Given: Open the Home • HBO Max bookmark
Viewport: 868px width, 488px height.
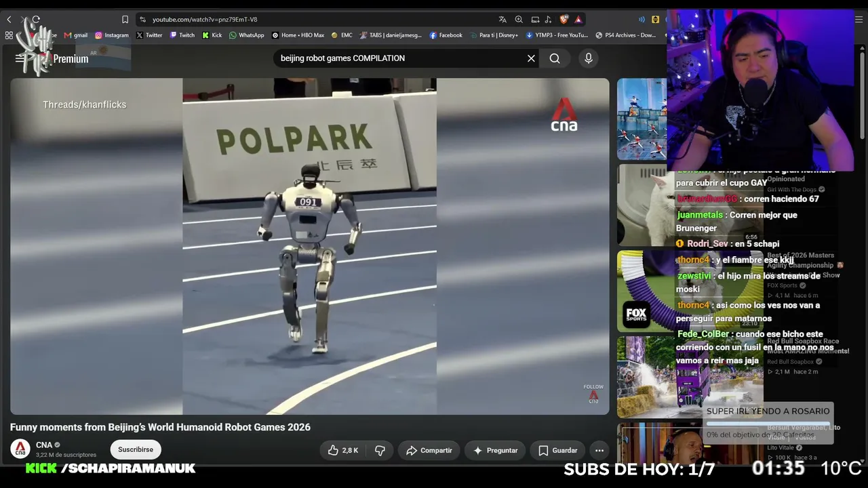Looking at the screenshot, I should 298,35.
